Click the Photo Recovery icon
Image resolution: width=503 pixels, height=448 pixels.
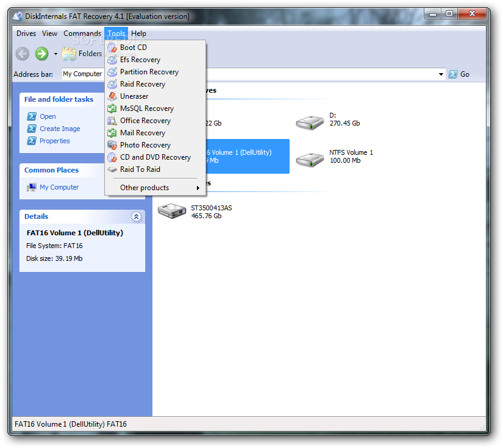[112, 145]
